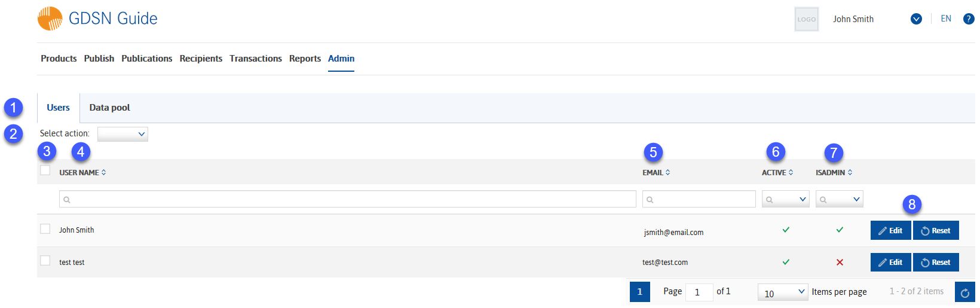Switch to the Data pool tab
The width and height of the screenshot is (980, 308).
[109, 108]
